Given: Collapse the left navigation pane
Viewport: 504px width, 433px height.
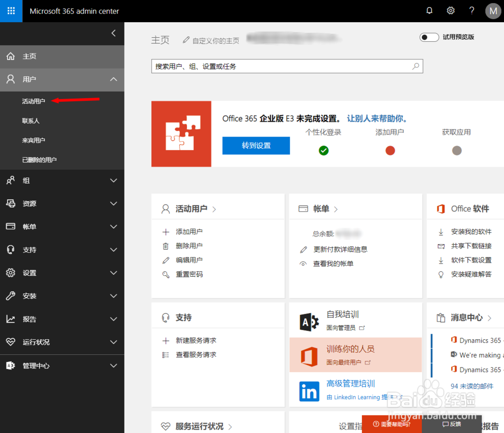Looking at the screenshot, I should [x=113, y=33].
